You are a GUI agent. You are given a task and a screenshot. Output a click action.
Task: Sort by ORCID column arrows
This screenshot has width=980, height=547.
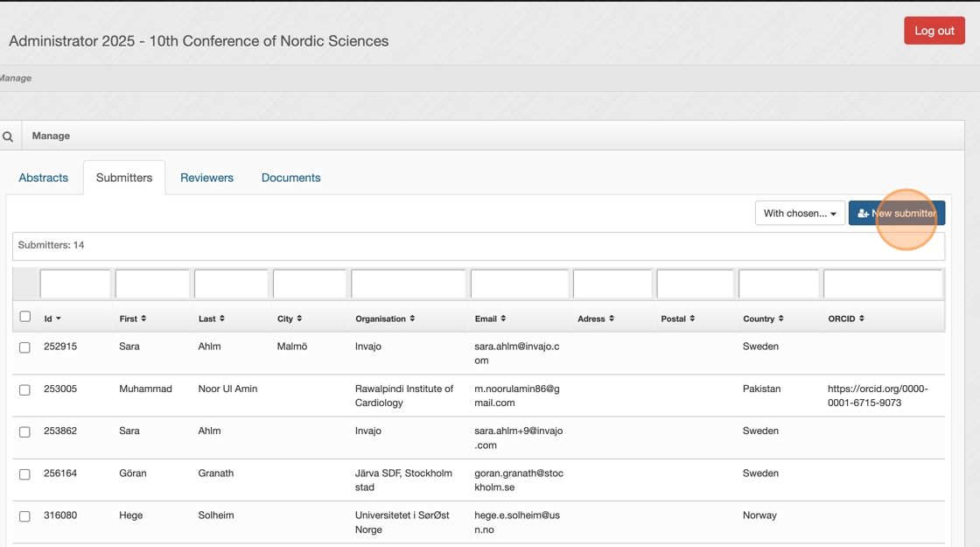point(862,319)
